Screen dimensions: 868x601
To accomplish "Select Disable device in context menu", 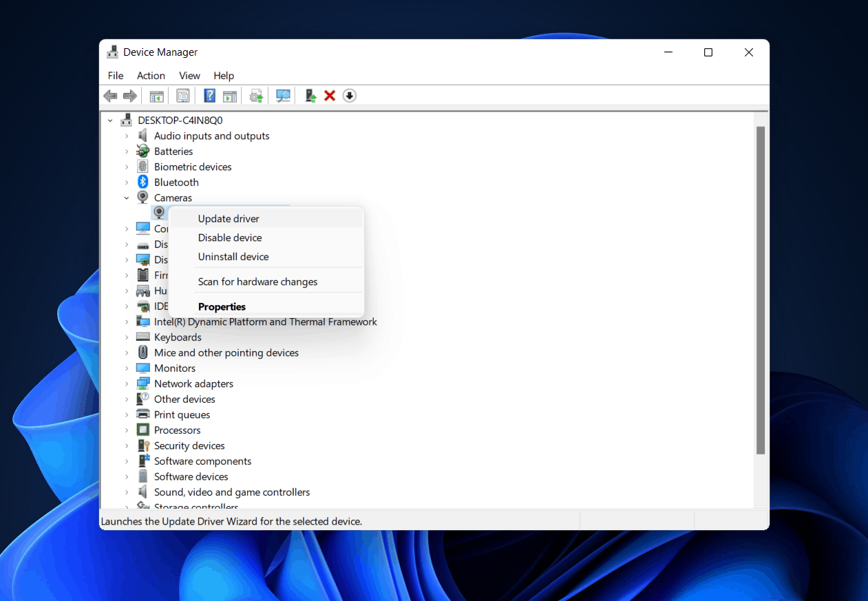I will tap(230, 238).
